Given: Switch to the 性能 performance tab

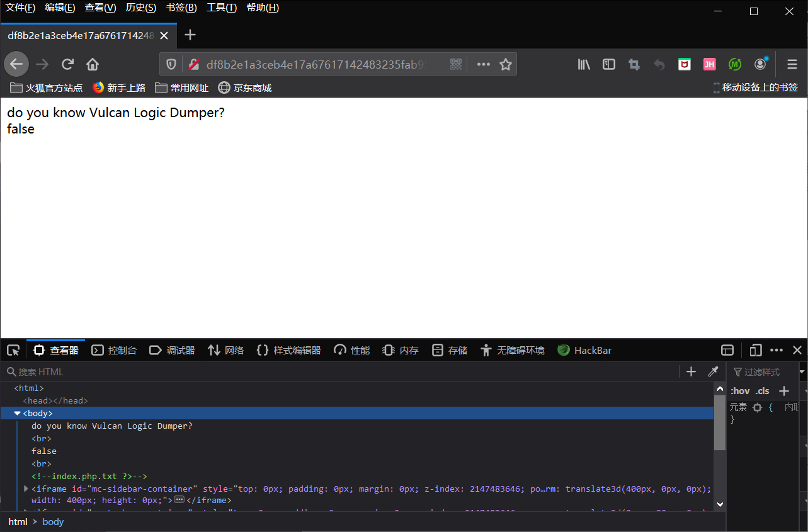Looking at the screenshot, I should [352, 350].
